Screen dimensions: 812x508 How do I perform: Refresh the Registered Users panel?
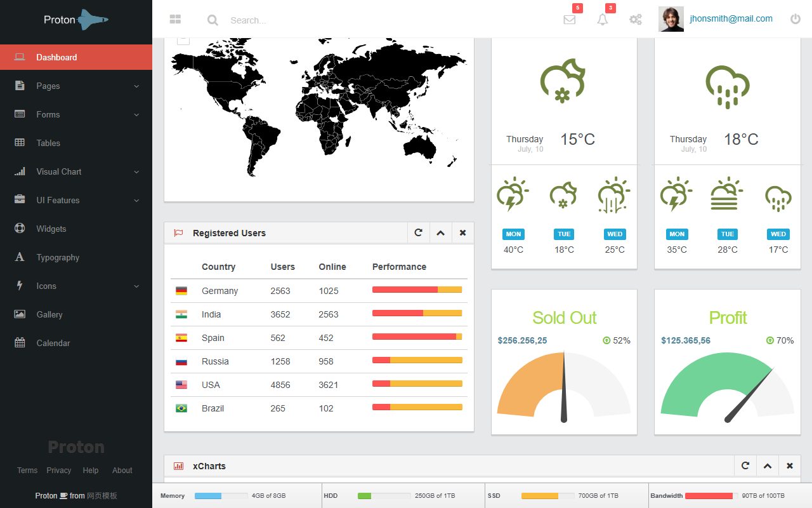(419, 233)
